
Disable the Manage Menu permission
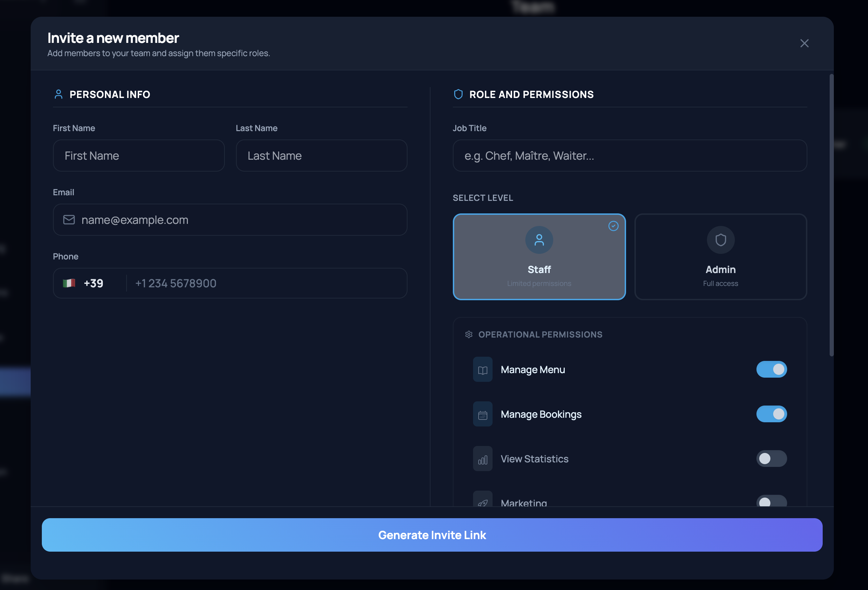(772, 369)
